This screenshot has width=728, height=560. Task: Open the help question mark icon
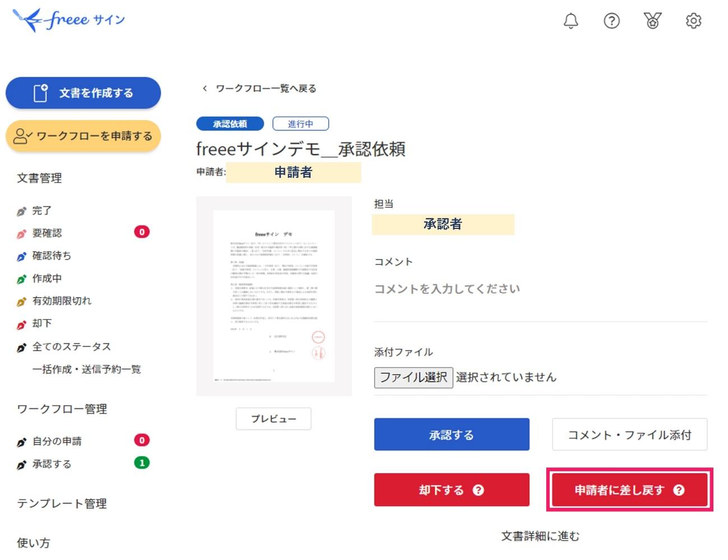tap(611, 21)
